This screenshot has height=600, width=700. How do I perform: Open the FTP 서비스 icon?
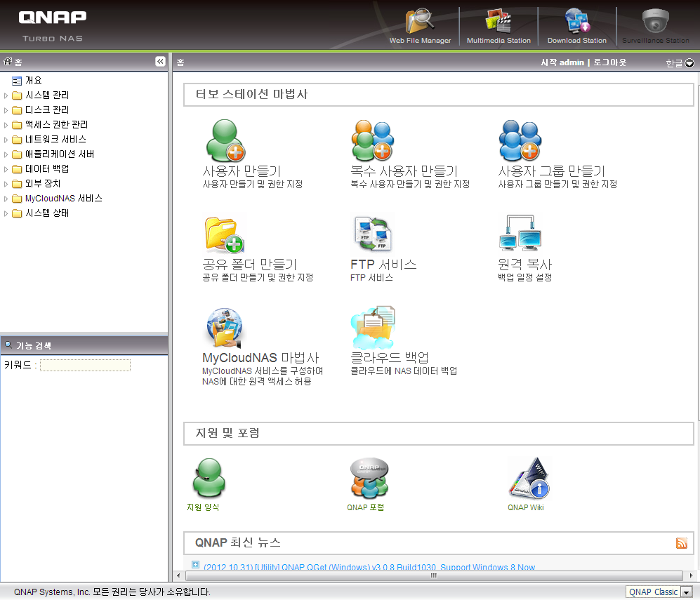coord(372,234)
